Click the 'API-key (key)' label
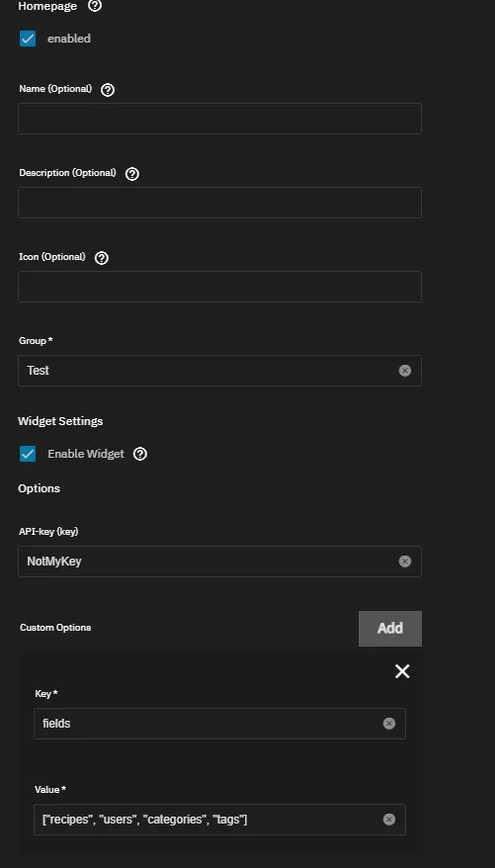Image resolution: width=495 pixels, height=868 pixels. [48, 532]
